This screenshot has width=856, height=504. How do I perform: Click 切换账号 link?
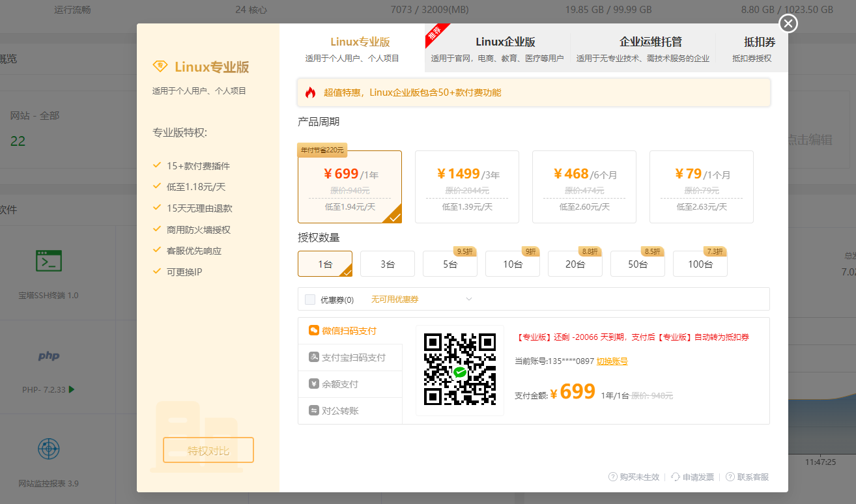pyautogui.click(x=612, y=361)
